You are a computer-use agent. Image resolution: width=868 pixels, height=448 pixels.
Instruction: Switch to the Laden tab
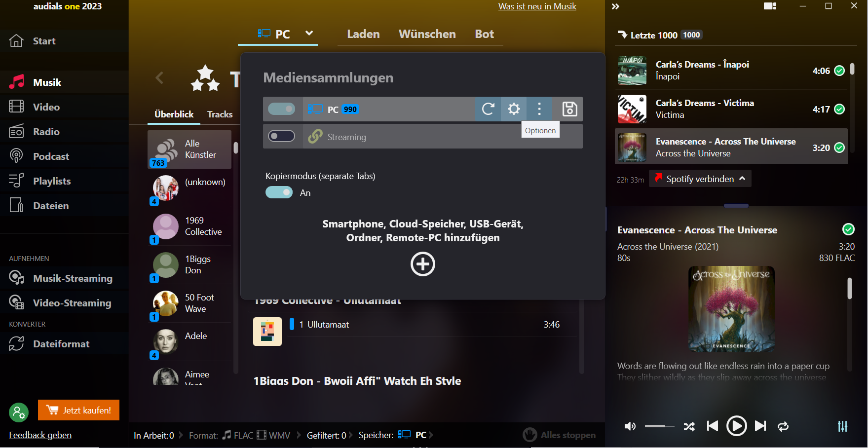point(363,34)
